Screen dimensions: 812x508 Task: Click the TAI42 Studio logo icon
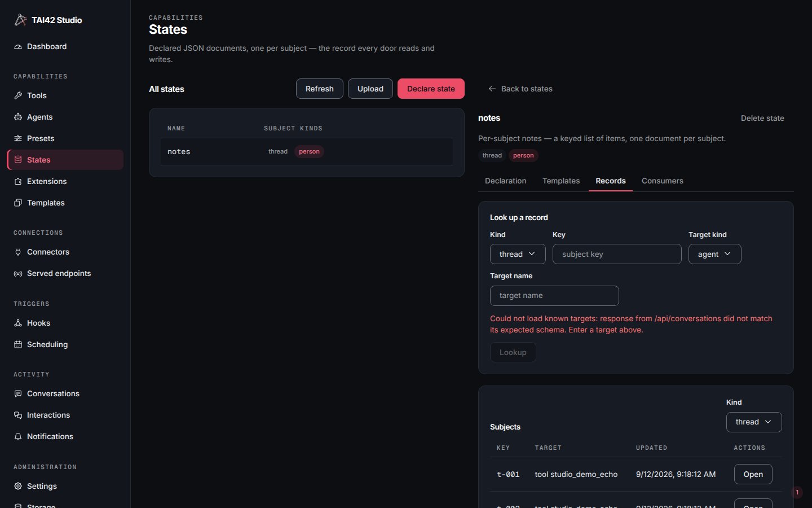pyautogui.click(x=20, y=20)
